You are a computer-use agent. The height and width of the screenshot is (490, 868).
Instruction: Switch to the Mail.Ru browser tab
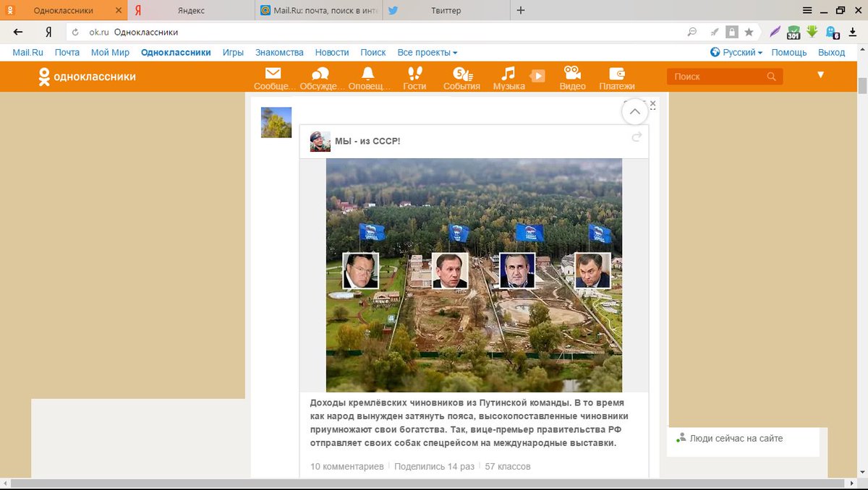tap(318, 10)
